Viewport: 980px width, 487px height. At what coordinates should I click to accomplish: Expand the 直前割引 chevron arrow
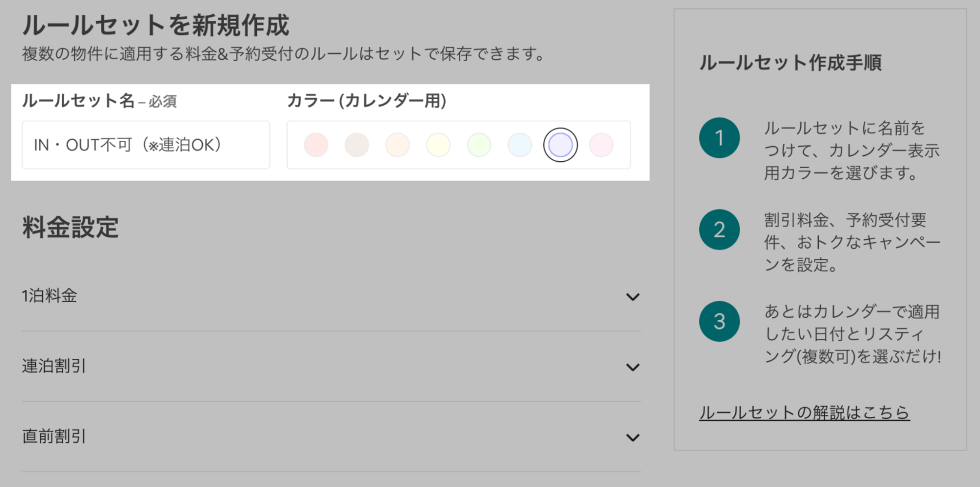(632, 437)
